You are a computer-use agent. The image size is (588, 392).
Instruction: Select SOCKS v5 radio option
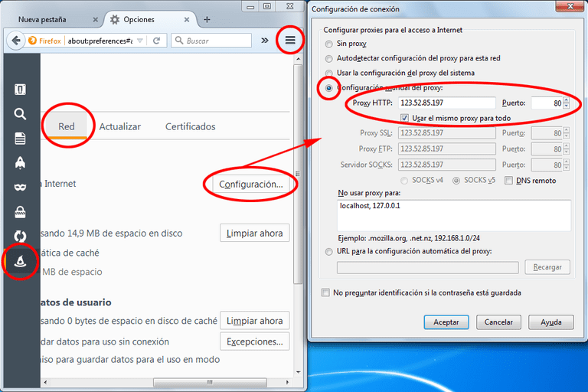(456, 181)
